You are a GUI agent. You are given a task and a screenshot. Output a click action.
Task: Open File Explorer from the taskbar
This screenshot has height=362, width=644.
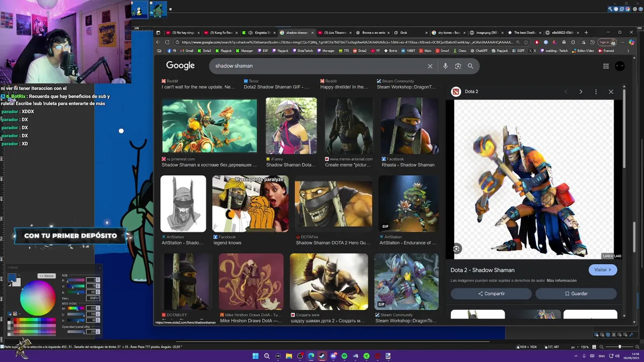(x=289, y=356)
